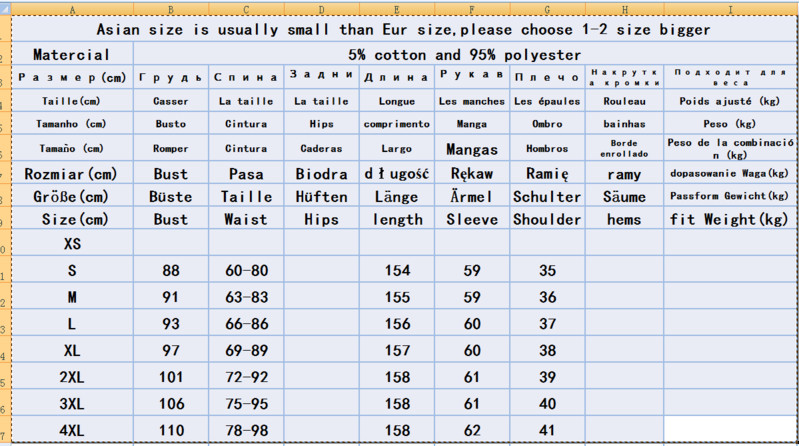Click the Hüften cell
Screen dimensions: 799x446
(321, 196)
